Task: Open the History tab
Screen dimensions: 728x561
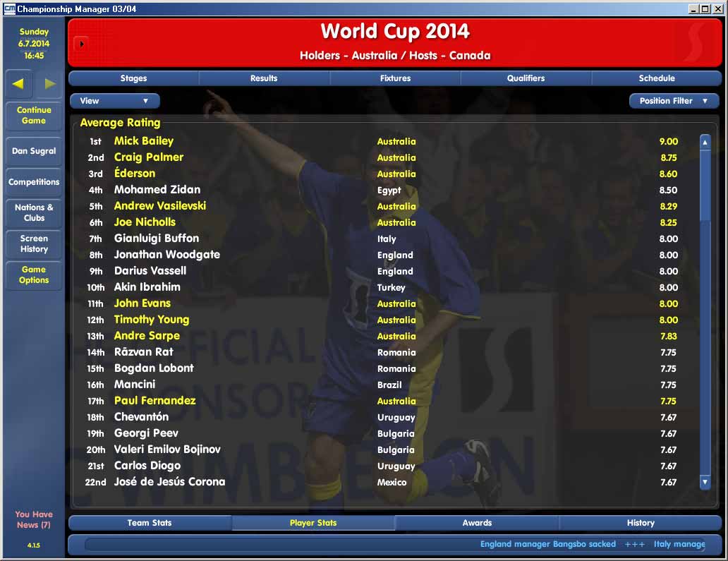Action: [x=641, y=522]
